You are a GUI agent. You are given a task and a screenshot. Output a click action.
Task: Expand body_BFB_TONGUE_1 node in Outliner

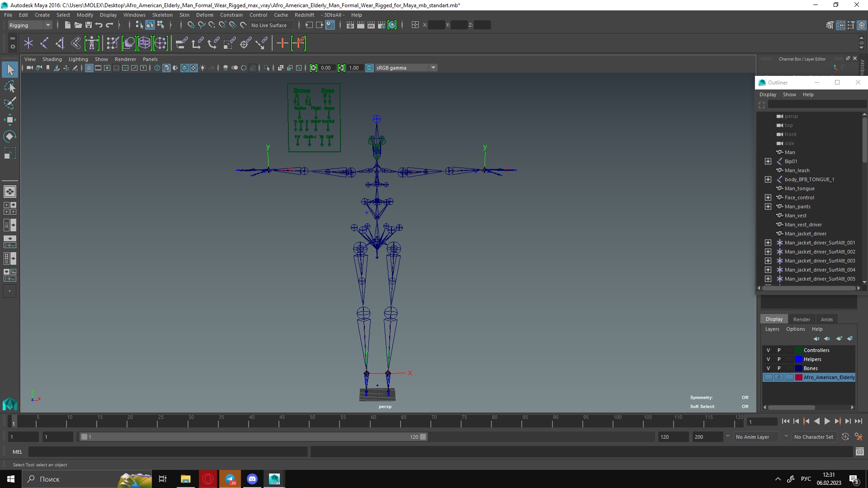(x=768, y=179)
